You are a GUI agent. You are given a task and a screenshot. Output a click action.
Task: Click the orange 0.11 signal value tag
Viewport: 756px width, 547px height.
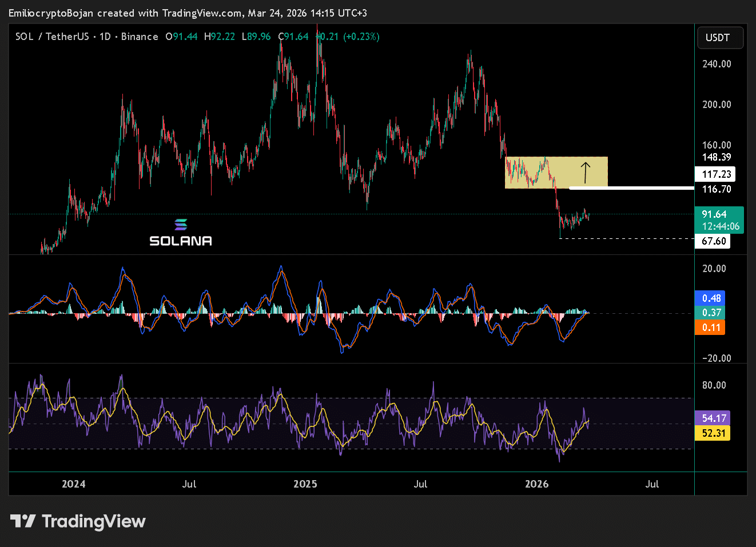[x=710, y=328]
